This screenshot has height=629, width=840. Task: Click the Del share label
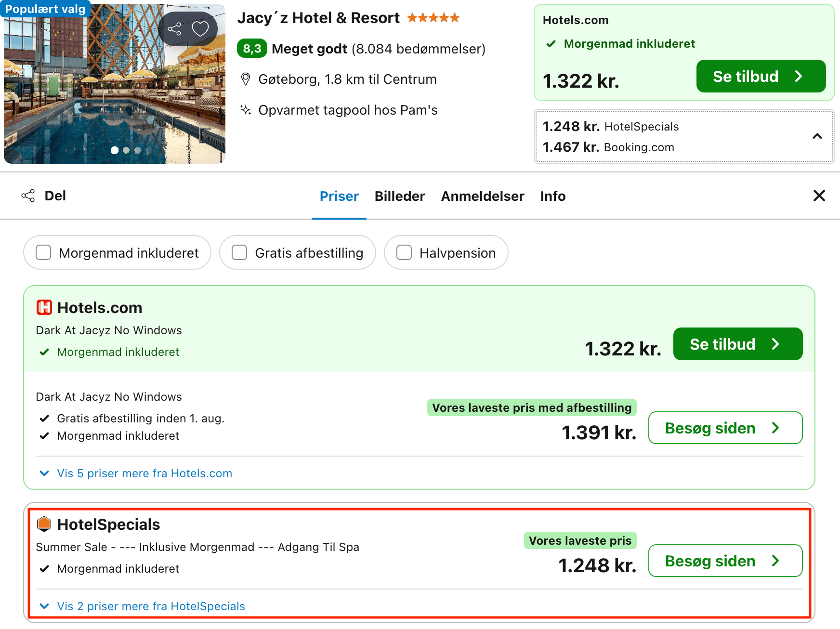[55, 196]
